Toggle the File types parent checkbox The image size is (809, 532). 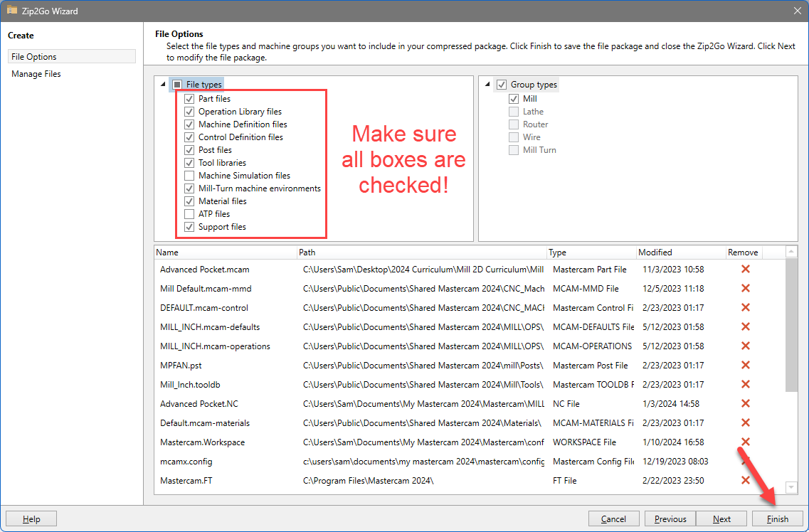[x=177, y=85]
